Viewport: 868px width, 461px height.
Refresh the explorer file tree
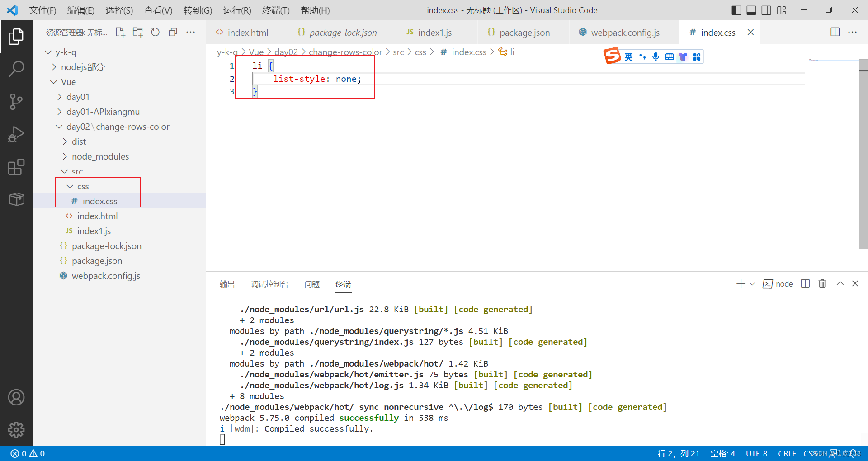point(155,32)
